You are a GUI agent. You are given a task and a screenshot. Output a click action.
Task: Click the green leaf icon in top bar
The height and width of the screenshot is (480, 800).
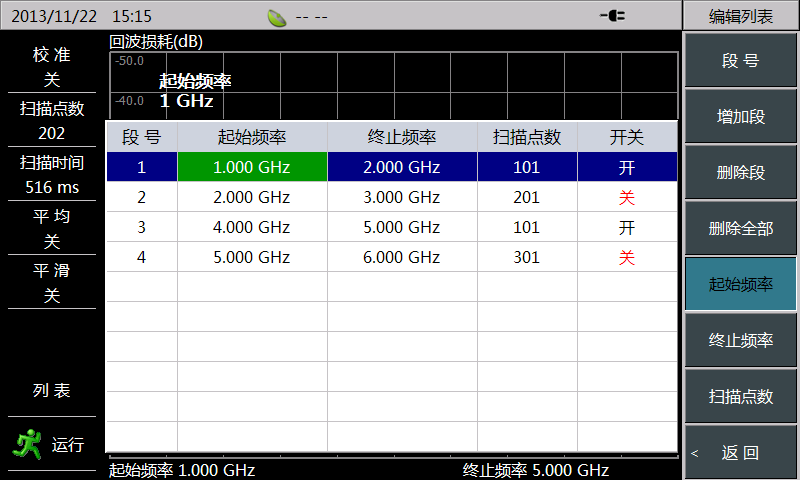point(278,16)
